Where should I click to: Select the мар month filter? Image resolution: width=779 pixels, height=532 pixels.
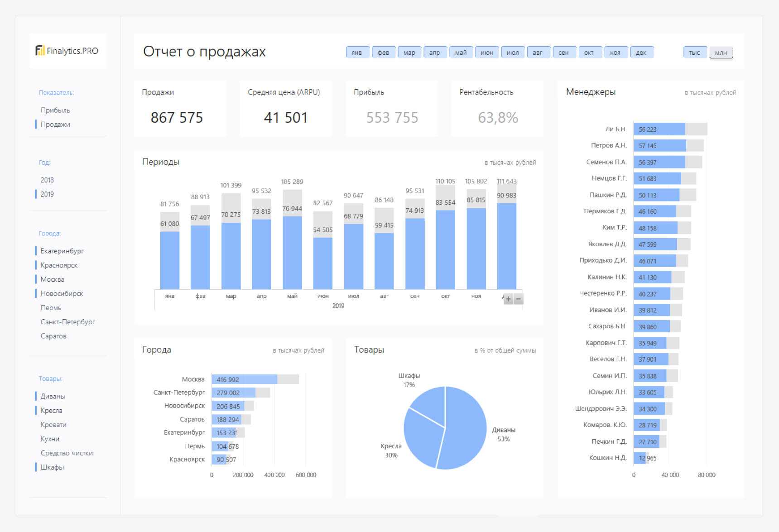(x=409, y=53)
